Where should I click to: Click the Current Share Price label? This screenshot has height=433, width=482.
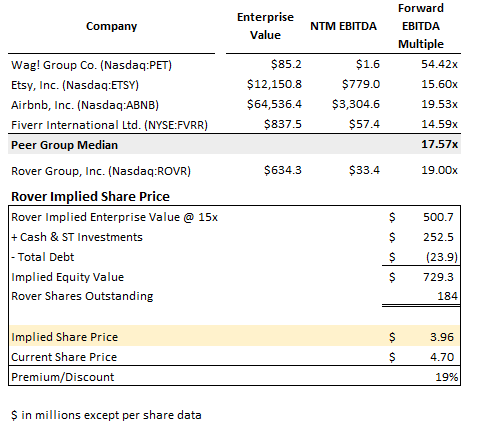[x=64, y=357]
